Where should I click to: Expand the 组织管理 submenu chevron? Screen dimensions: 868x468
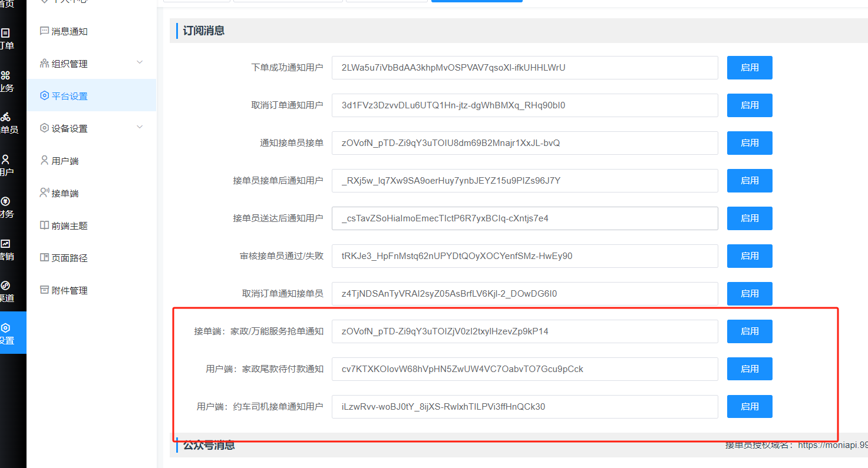[140, 62]
